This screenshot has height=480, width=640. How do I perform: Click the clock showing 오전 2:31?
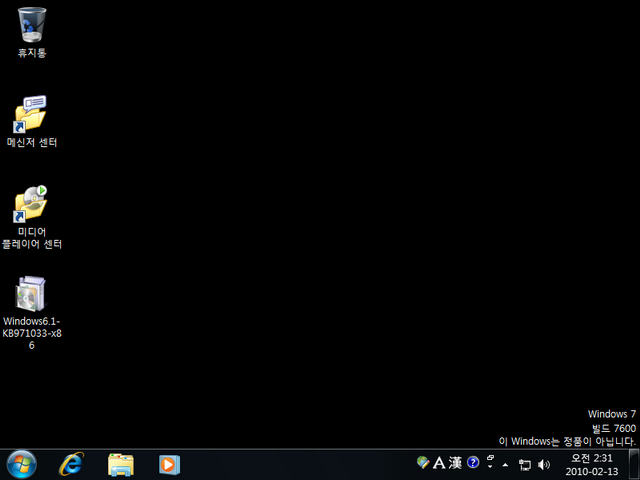coord(592,458)
